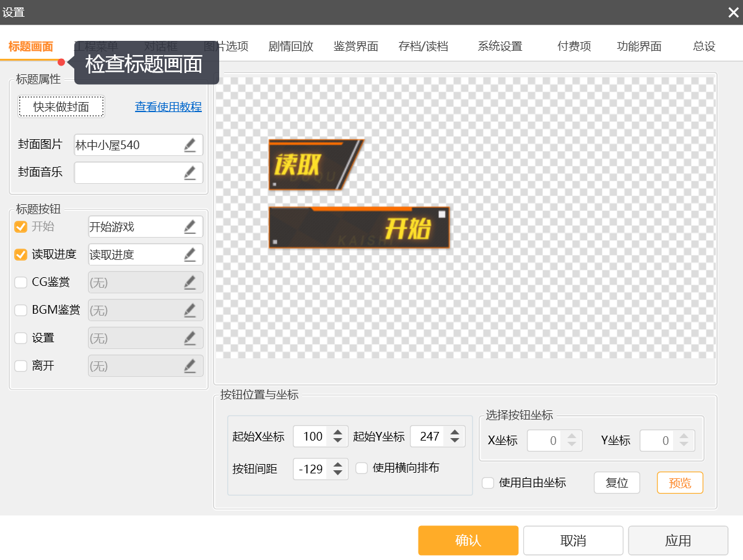Open the 存档/读档 tab

(423, 46)
